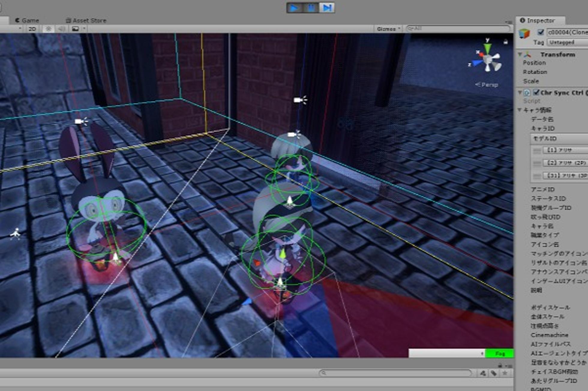Click the Step frame button
This screenshot has width=588, height=391.
(x=327, y=8)
